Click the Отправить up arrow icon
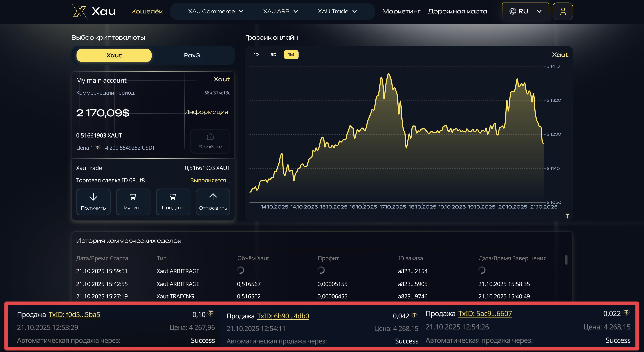 pyautogui.click(x=213, y=197)
